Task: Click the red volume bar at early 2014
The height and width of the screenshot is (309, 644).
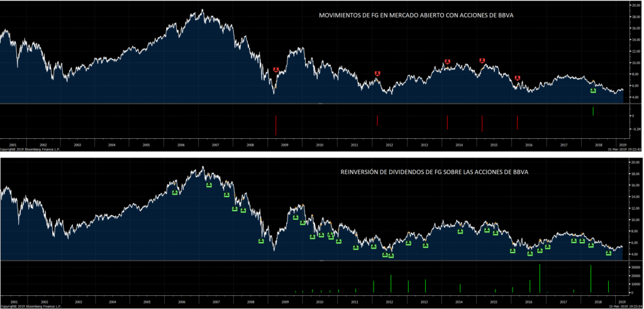Action: (447, 122)
